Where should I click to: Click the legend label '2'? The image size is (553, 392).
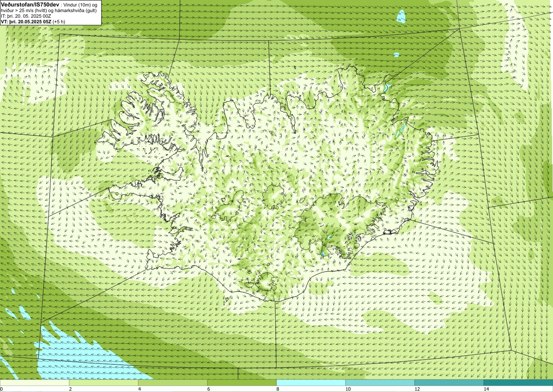click(70, 389)
